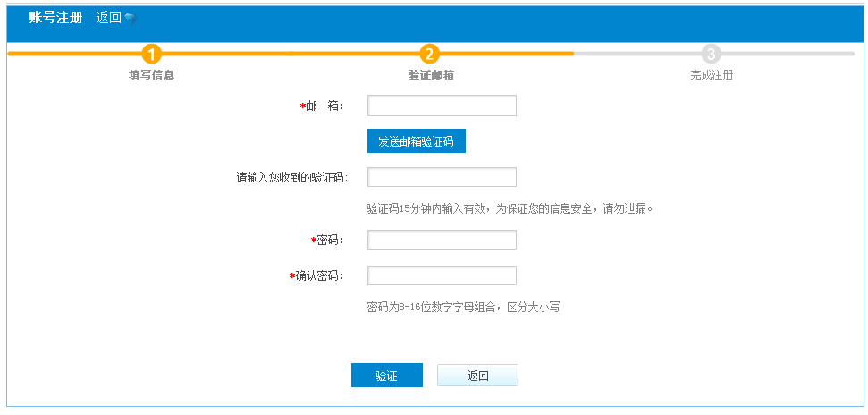The height and width of the screenshot is (415, 868).
Task: Click the grey step 3 circle icon
Action: 711,54
